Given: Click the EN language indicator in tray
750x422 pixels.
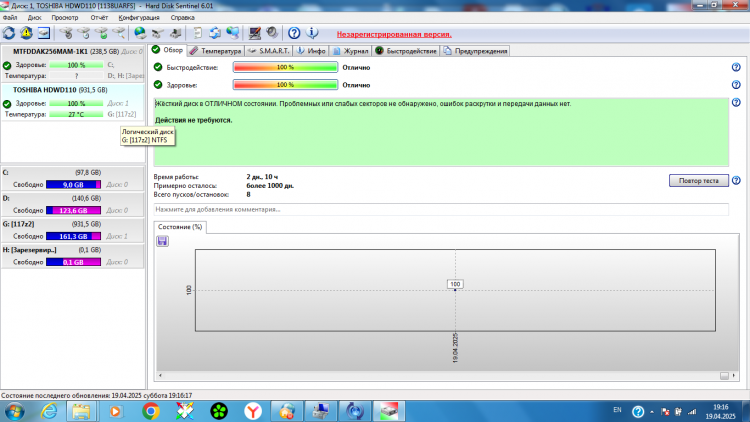Looking at the screenshot, I should [x=618, y=410].
